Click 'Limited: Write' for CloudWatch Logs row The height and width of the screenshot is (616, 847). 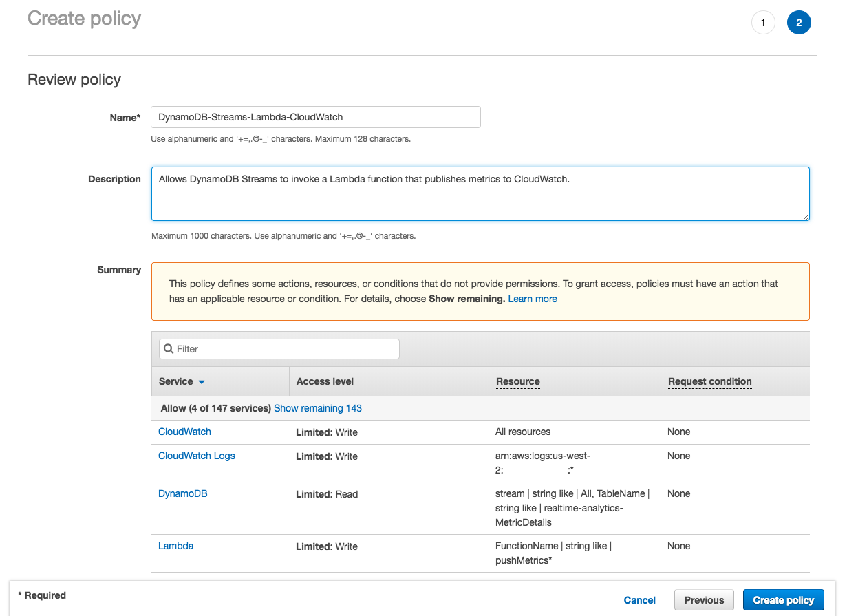click(x=327, y=456)
